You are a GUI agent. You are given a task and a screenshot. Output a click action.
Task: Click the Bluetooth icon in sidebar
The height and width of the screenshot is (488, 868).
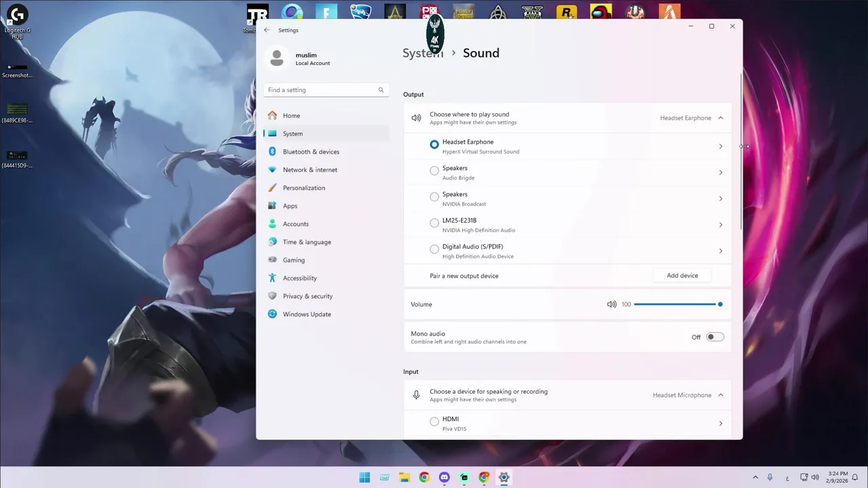[272, 151]
